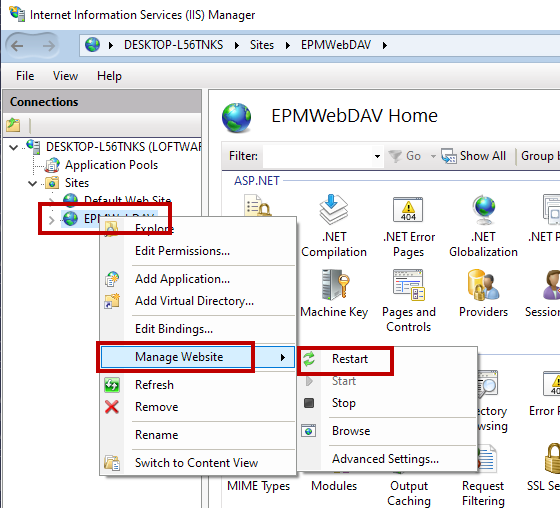The image size is (560, 508).
Task: Open the Machine Key icon
Action: tap(334, 285)
